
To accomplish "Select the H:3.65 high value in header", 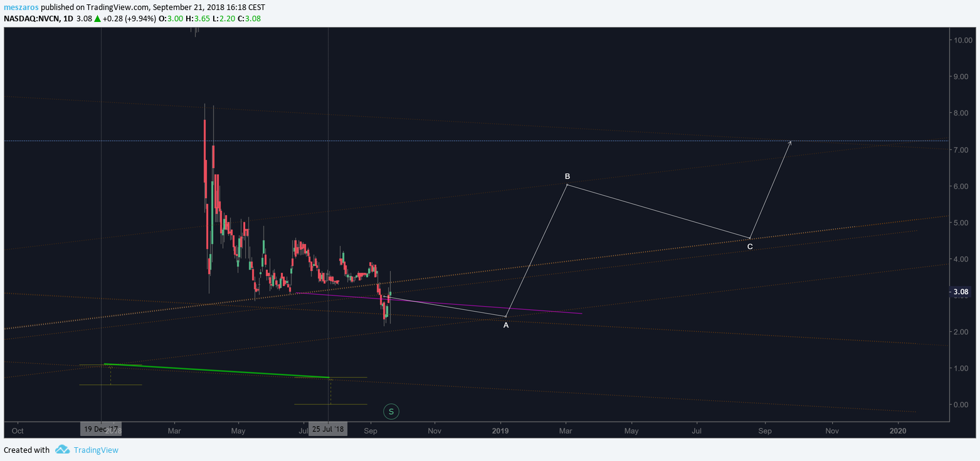I will coord(198,18).
